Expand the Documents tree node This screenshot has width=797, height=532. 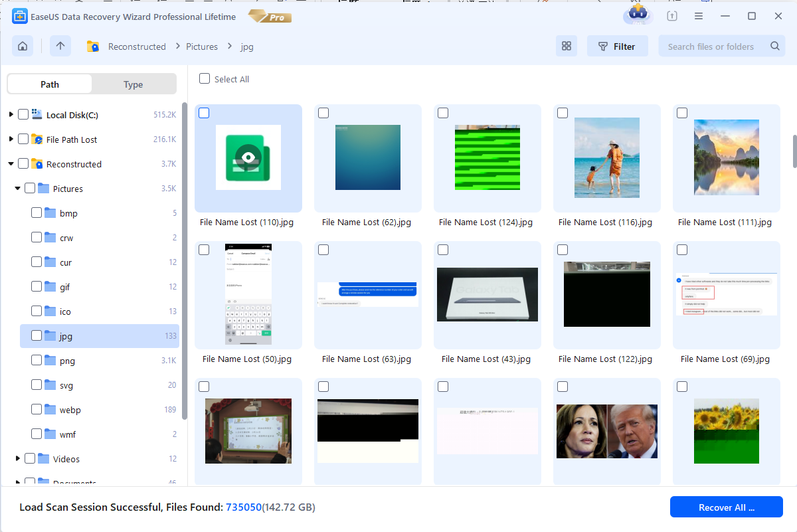(18, 482)
